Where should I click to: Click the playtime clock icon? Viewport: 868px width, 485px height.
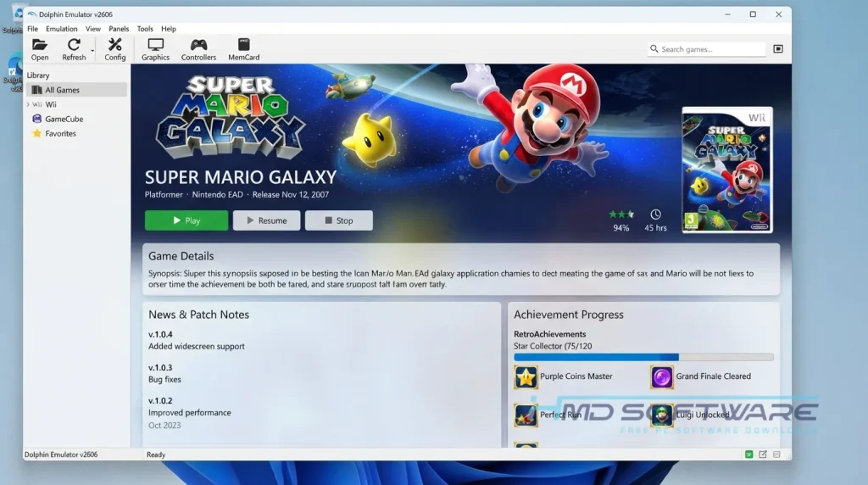tap(655, 215)
